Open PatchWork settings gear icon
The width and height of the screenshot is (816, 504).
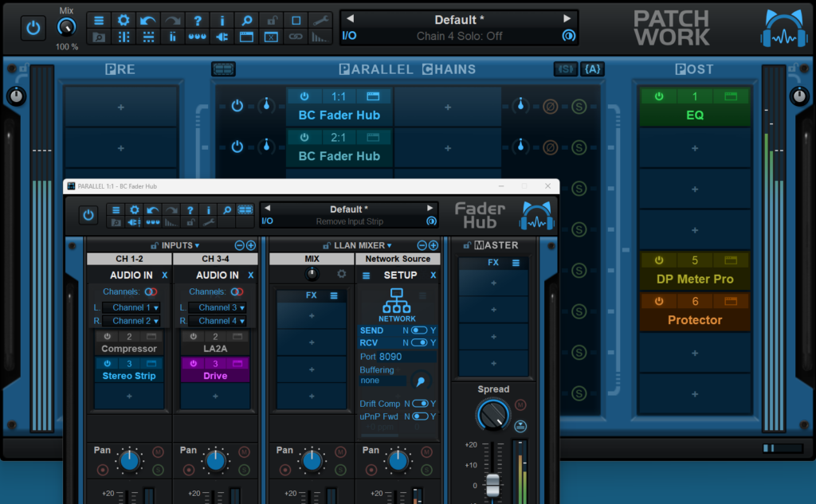pyautogui.click(x=124, y=20)
